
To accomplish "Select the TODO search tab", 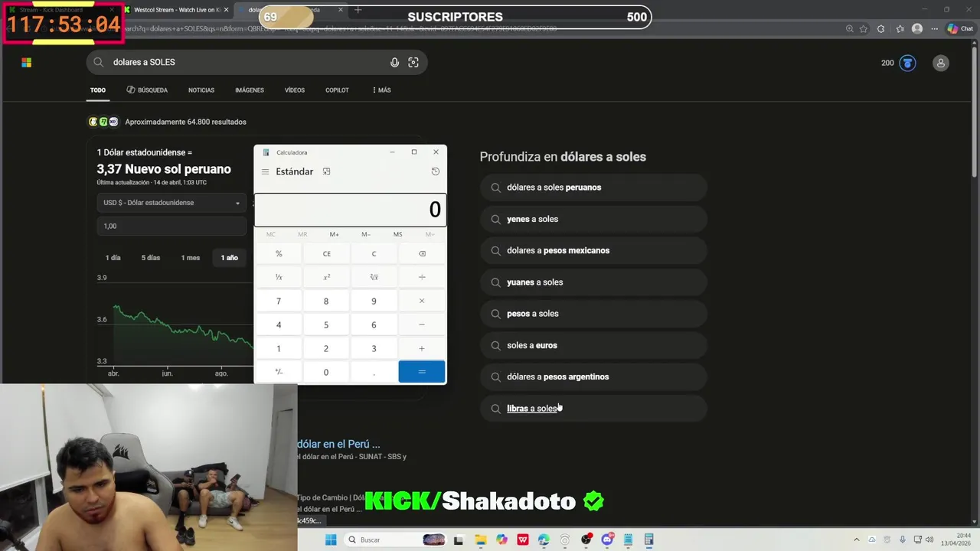I will [98, 90].
